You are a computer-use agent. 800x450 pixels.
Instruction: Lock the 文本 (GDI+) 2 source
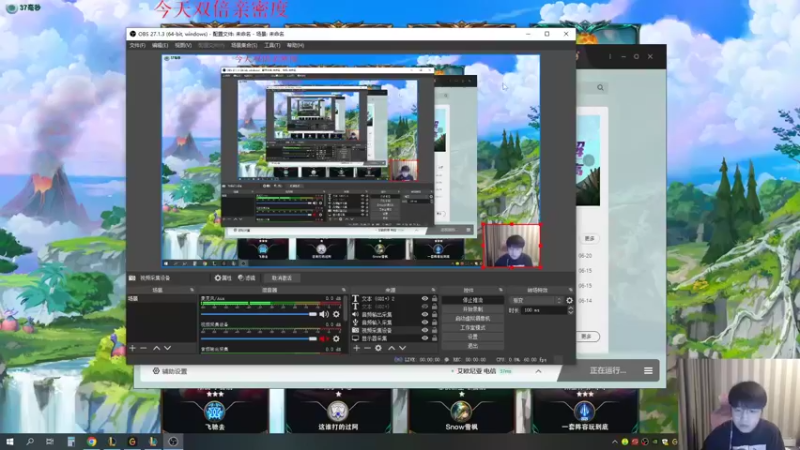[x=434, y=298]
